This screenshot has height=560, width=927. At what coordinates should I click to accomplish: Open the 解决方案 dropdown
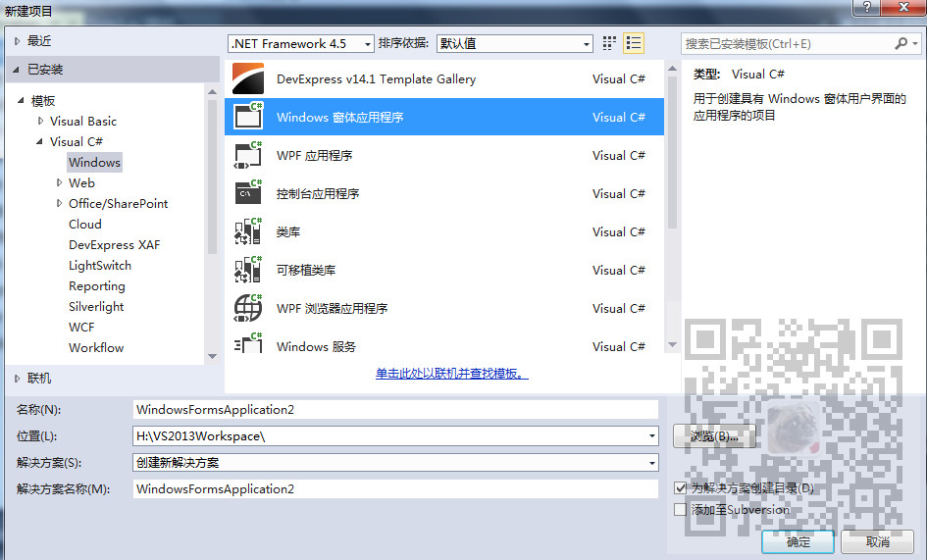[x=651, y=463]
